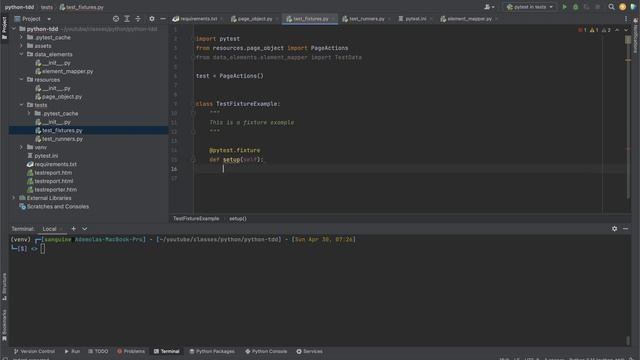The height and width of the screenshot is (360, 640).
Task: Click the Collapse All icon in Project panel
Action: pos(138,19)
